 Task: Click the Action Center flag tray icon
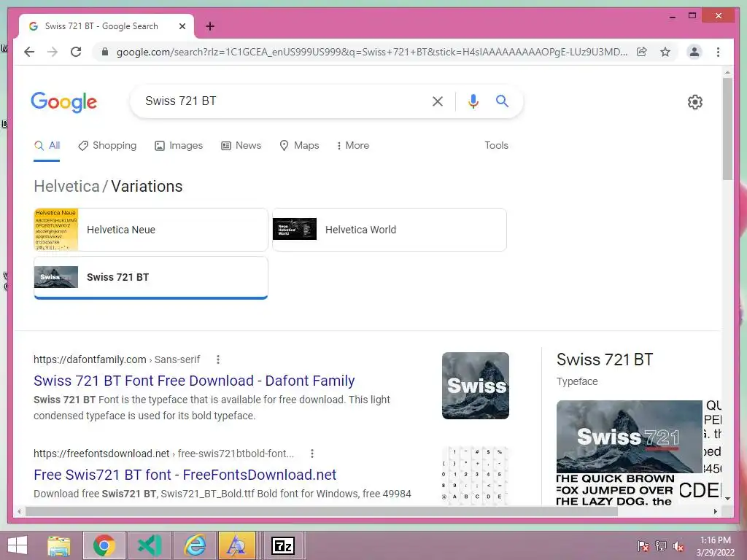pos(643,546)
